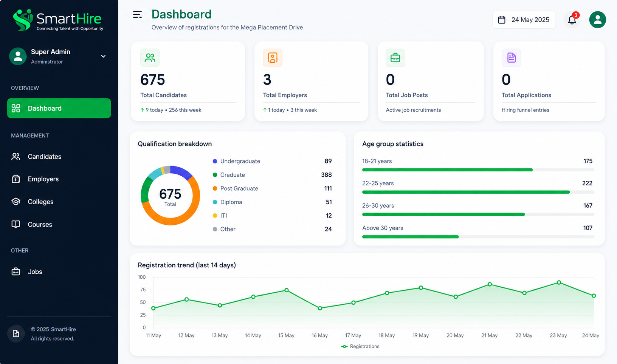The height and width of the screenshot is (364, 617).
Task: Go to Candidates in the sidebar
Action: tap(59, 157)
